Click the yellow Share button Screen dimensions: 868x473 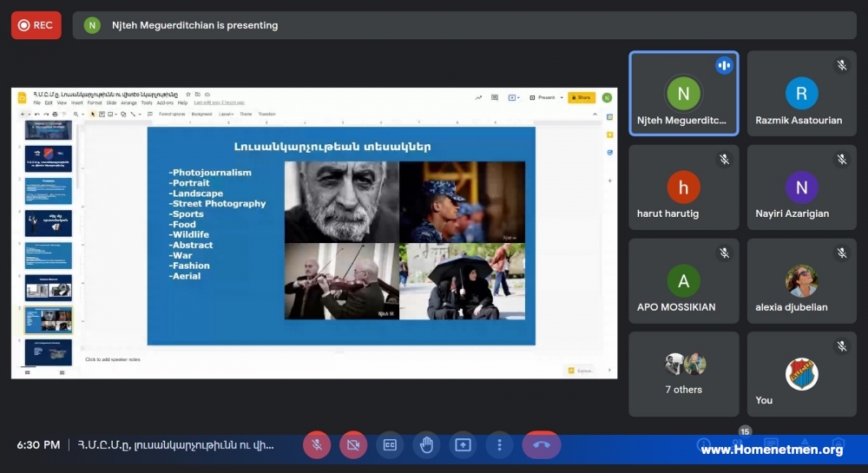582,97
